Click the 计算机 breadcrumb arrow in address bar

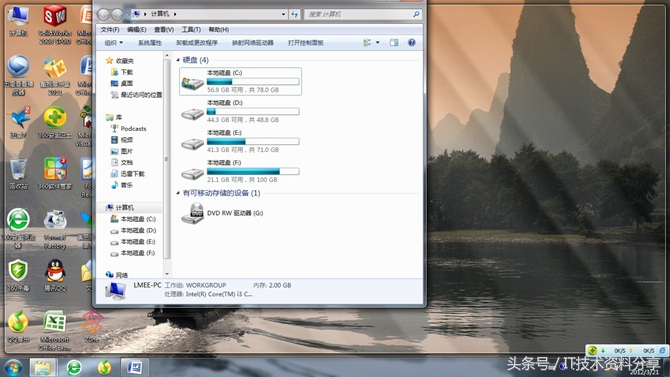[175, 15]
